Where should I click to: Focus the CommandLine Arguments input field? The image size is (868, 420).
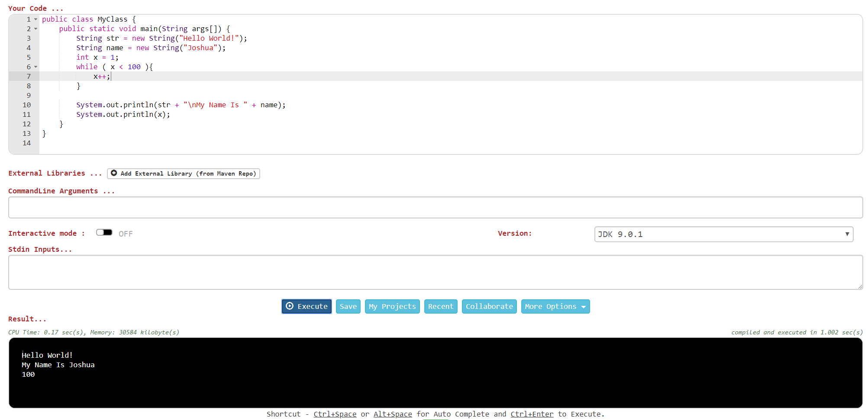pos(436,208)
